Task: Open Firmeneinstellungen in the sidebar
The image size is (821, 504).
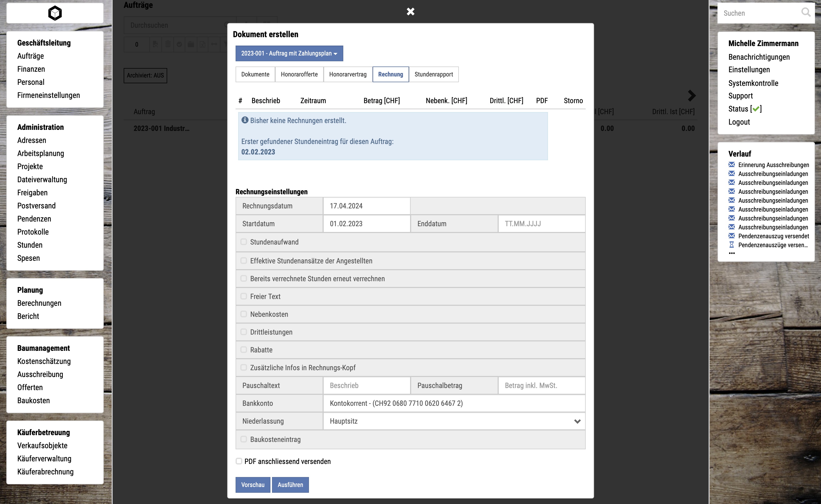Action: coord(49,95)
